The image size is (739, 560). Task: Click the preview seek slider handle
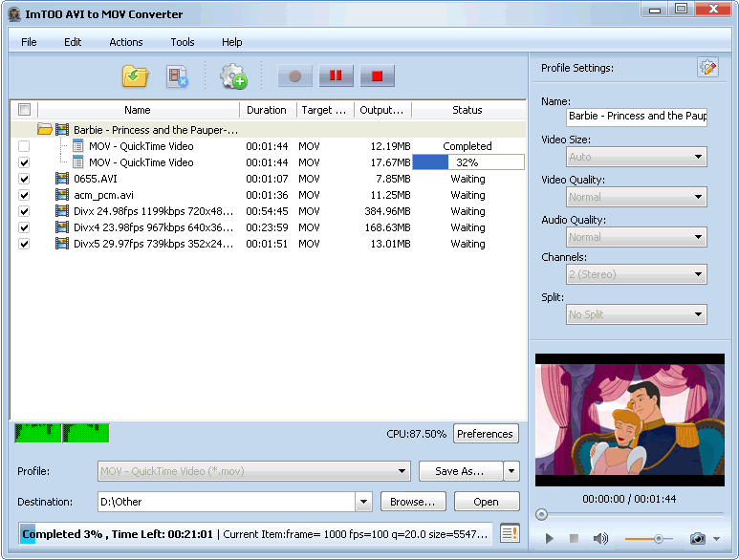click(x=541, y=514)
